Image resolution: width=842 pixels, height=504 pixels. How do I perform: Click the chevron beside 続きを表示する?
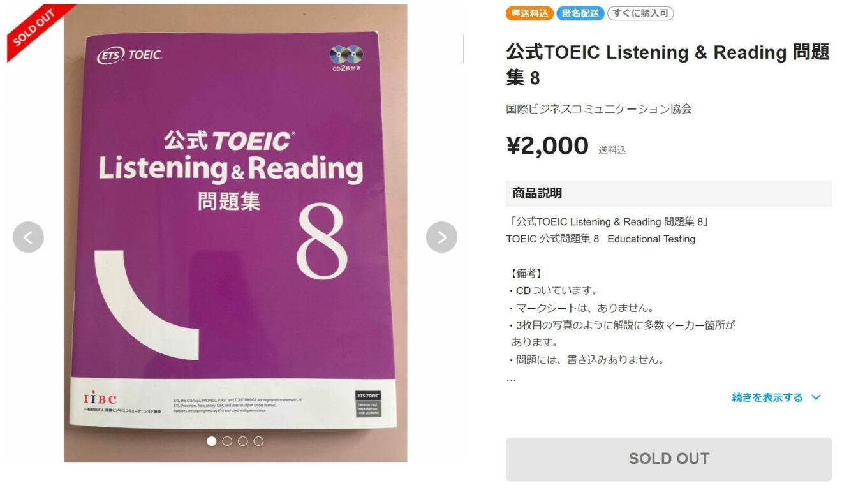point(816,397)
